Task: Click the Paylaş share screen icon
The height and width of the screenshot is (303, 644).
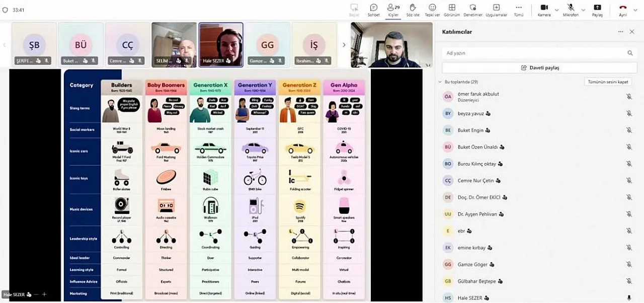Action: coord(597,9)
